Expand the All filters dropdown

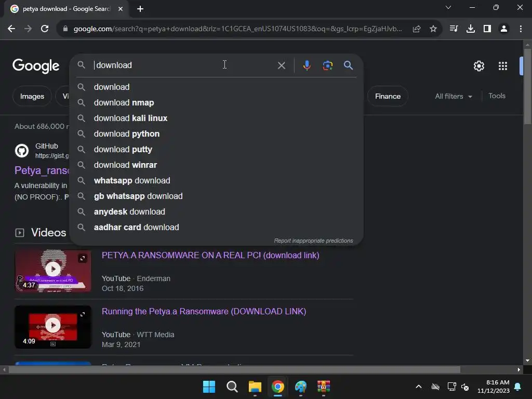[x=454, y=96]
